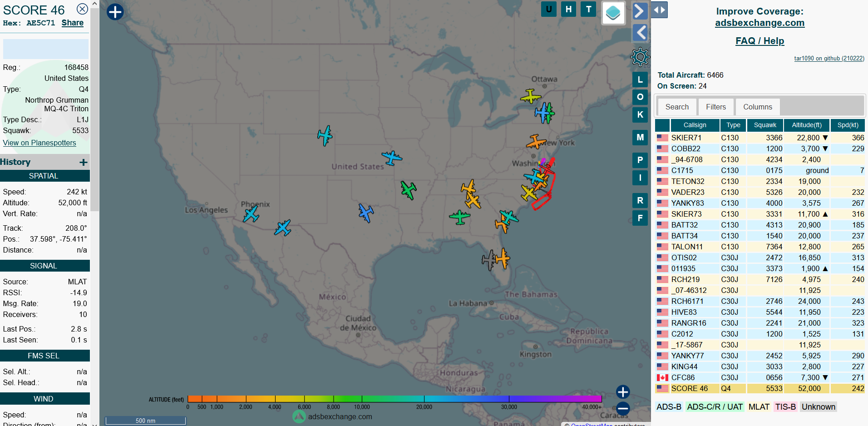Click the SIGNAL section header

[45, 266]
